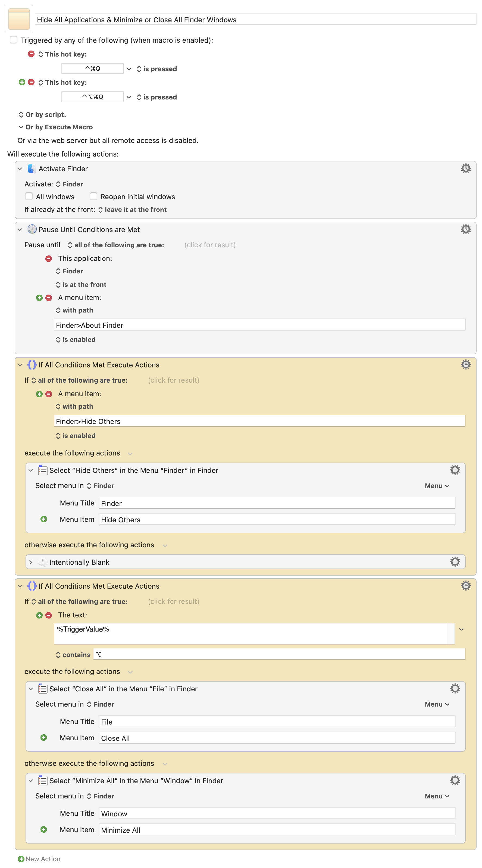The width and height of the screenshot is (482, 868).
Task: Remove the 'Finder>Hide Others' menu item condition
Action: pyautogui.click(x=49, y=394)
